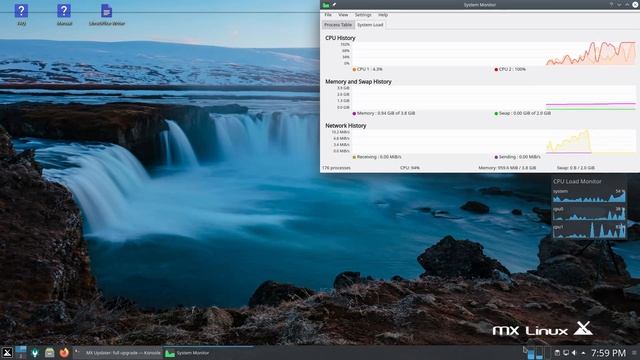Open the volume speaker tray icon
640x360 pixels.
click(x=574, y=353)
